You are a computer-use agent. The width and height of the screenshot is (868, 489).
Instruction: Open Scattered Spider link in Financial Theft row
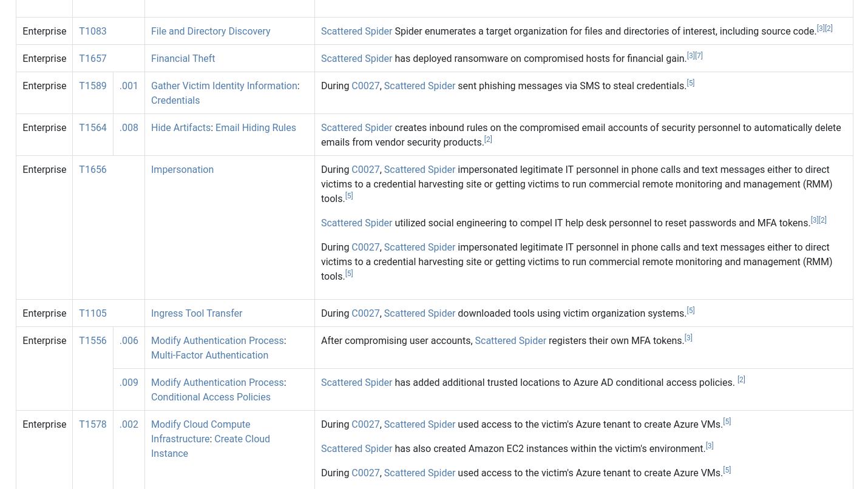[356, 58]
